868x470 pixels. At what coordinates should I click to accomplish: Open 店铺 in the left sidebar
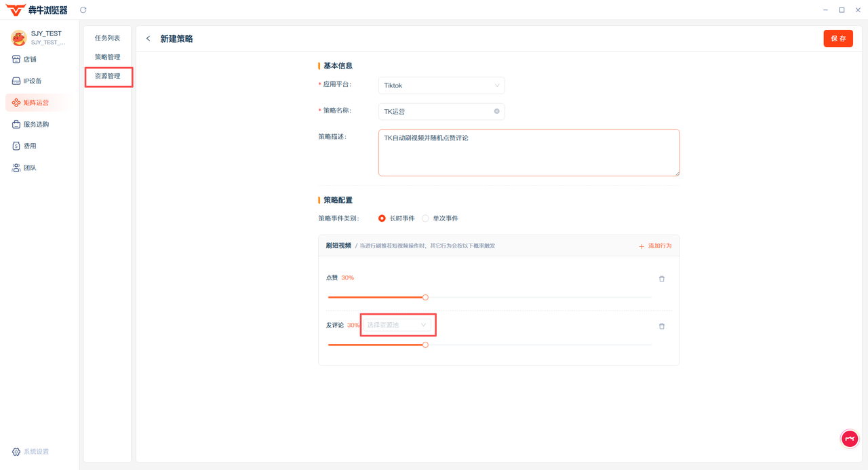[30, 59]
